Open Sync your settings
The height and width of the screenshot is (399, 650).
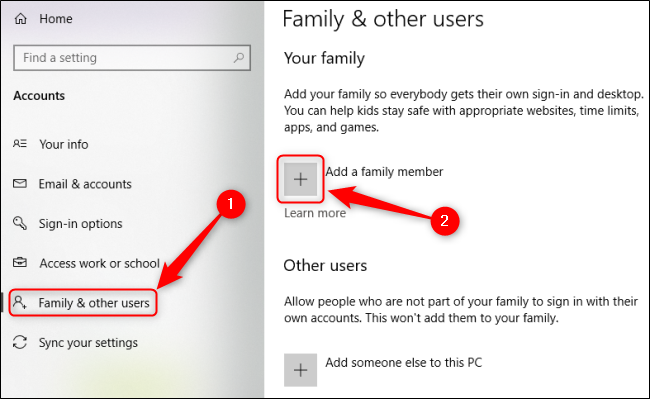point(88,343)
